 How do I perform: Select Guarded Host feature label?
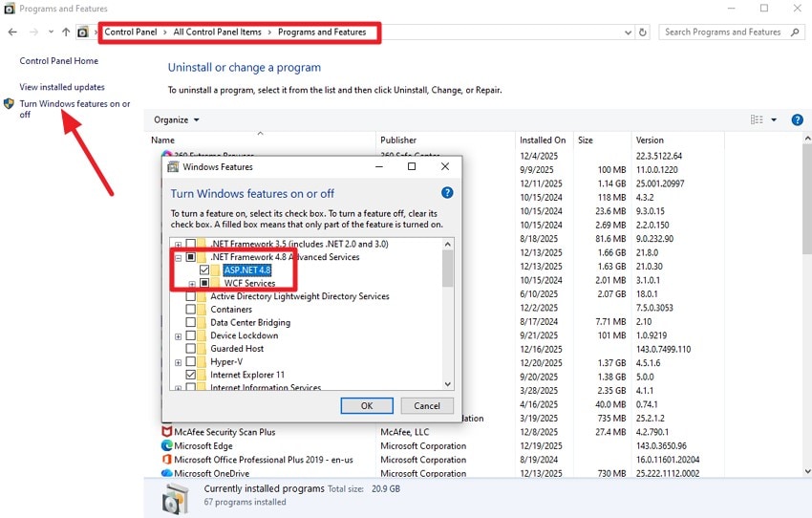pos(237,349)
